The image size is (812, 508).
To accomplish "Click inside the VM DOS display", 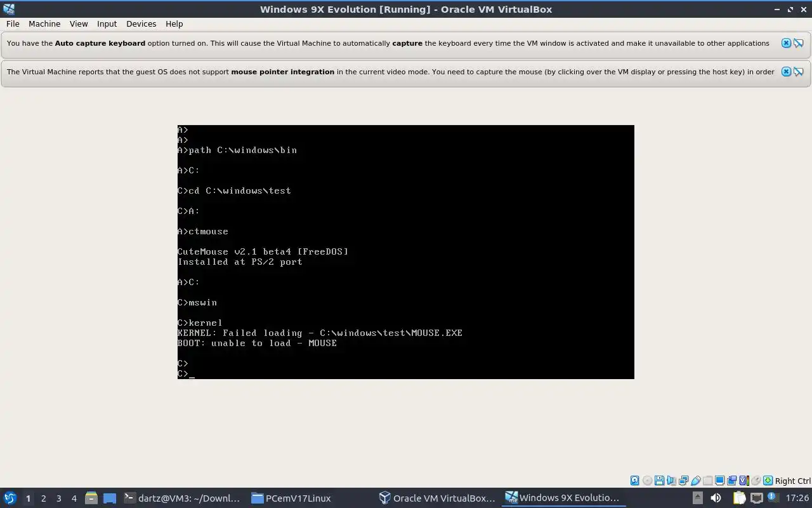I will tap(406, 252).
